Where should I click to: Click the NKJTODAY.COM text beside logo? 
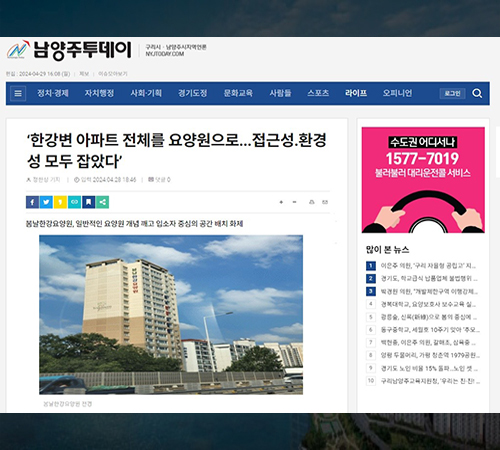[164, 54]
